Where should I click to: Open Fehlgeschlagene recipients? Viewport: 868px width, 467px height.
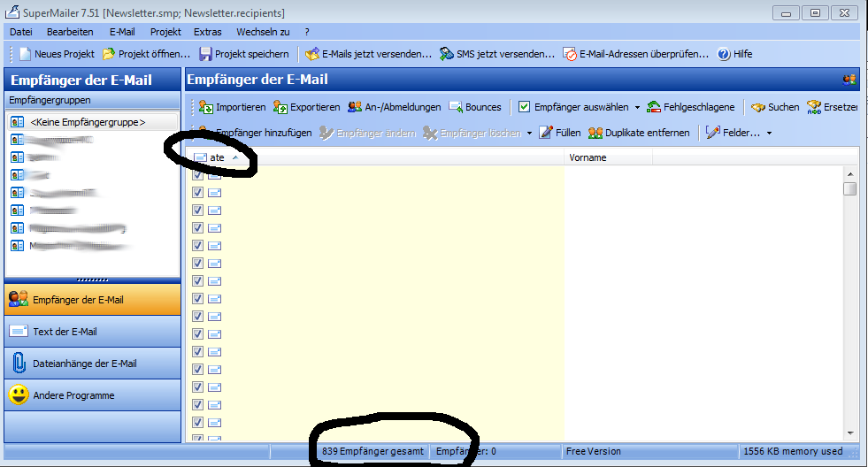coord(691,107)
